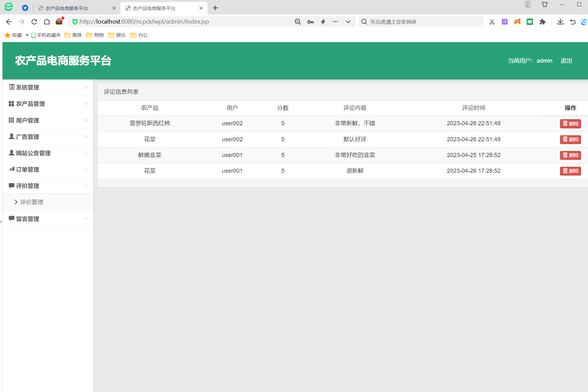Screen dimensions: 588x392
Task: Switch to the first 农产品电商服务平台 tab
Action: (x=67, y=8)
